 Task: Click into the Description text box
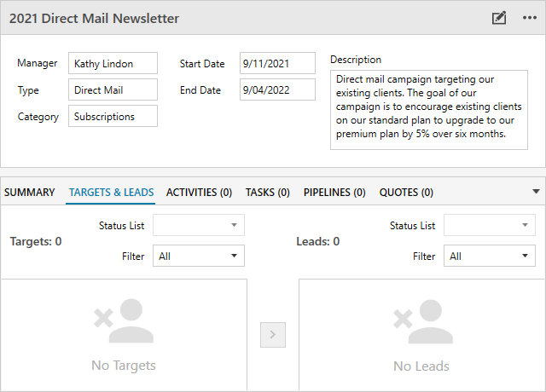(x=428, y=107)
